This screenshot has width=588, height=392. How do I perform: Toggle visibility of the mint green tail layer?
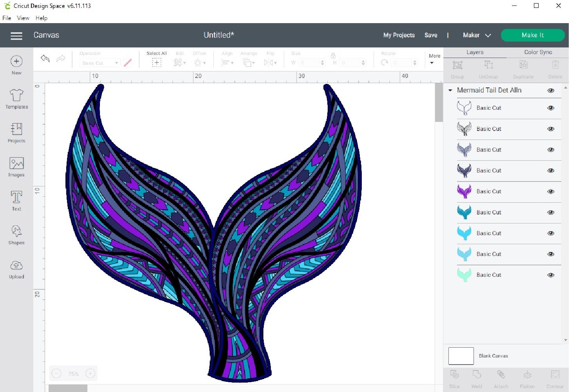click(x=551, y=275)
